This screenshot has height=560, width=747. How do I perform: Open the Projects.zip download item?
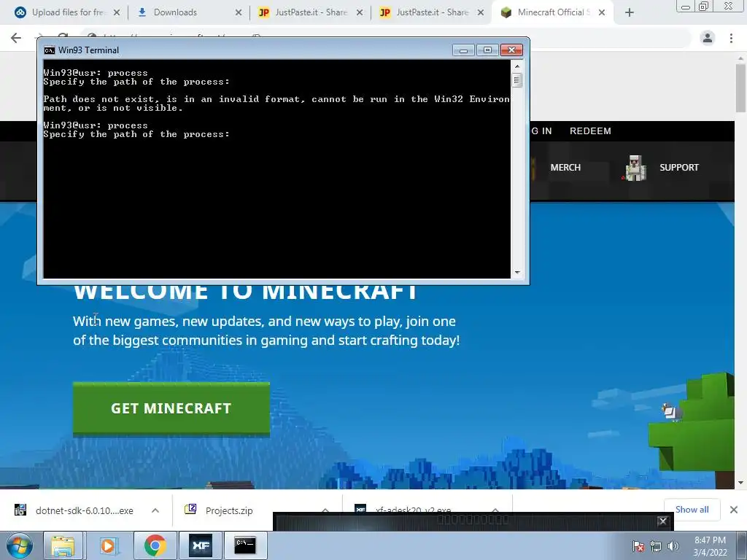click(x=228, y=510)
